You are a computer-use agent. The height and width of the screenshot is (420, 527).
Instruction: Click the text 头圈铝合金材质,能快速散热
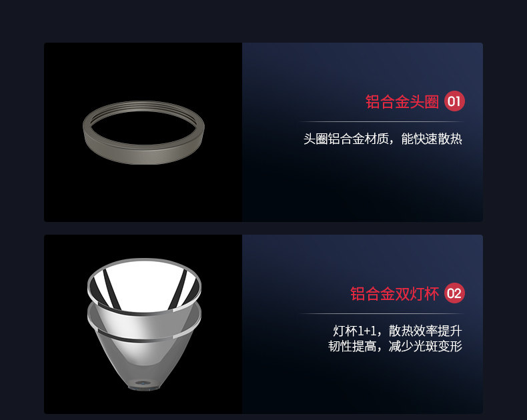[x=383, y=139]
